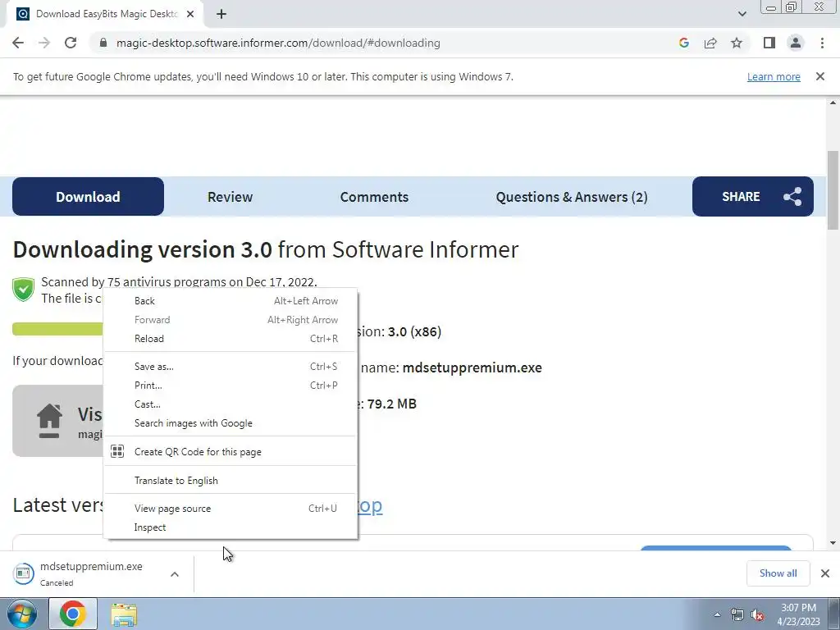
Task: Close the EasyBits Magic Desktop tab
Action: coord(190,15)
